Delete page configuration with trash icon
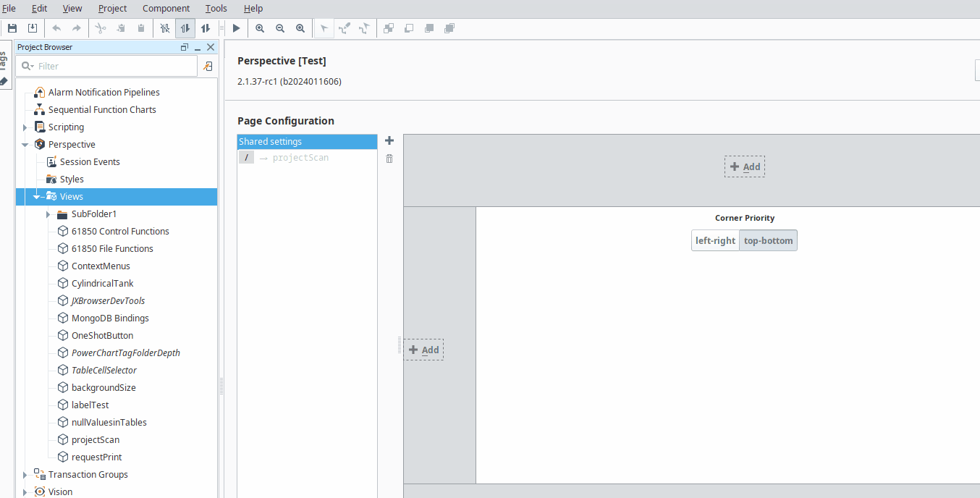The height and width of the screenshot is (498, 980). [389, 159]
